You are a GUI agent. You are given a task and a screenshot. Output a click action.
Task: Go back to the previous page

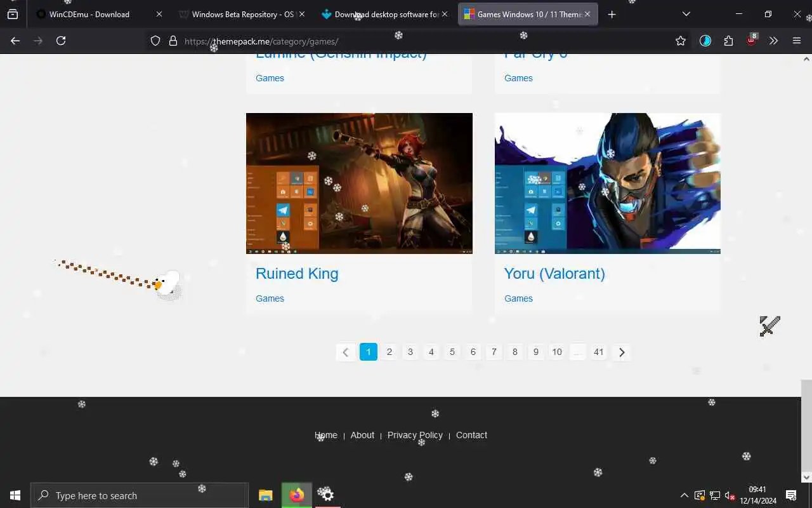[x=15, y=41]
